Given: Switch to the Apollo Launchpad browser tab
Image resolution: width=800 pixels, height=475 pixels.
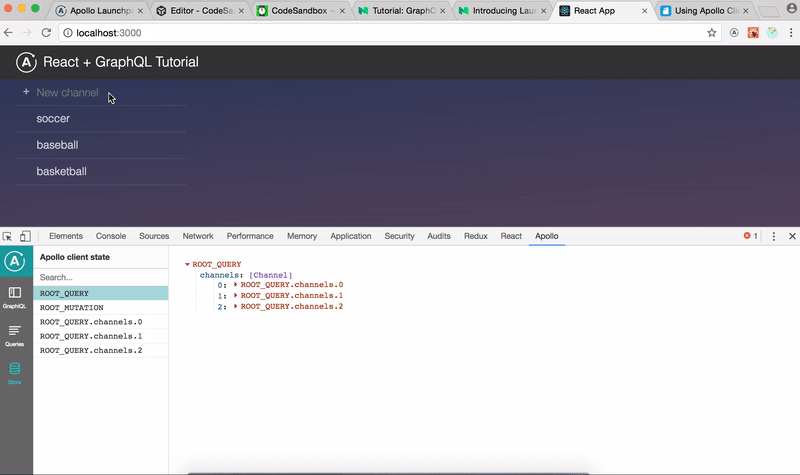Looking at the screenshot, I should pos(99,11).
